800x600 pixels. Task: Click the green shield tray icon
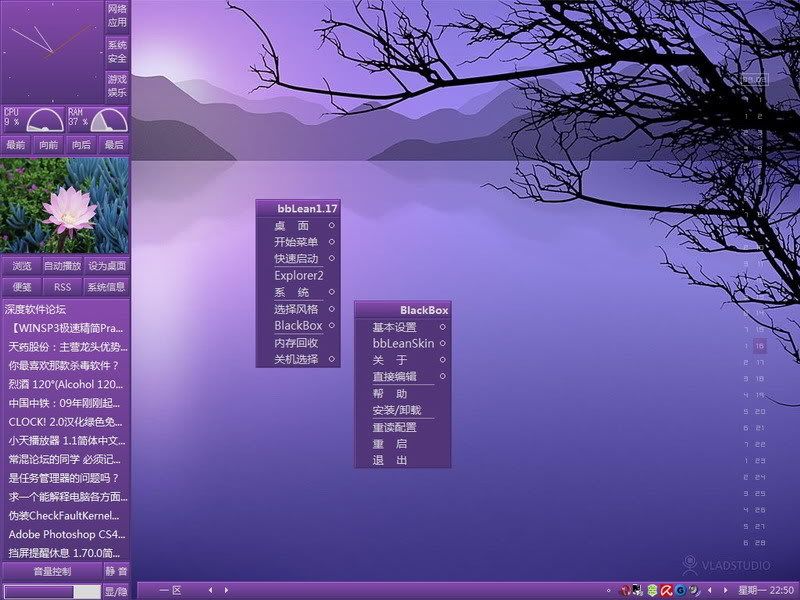(652, 590)
